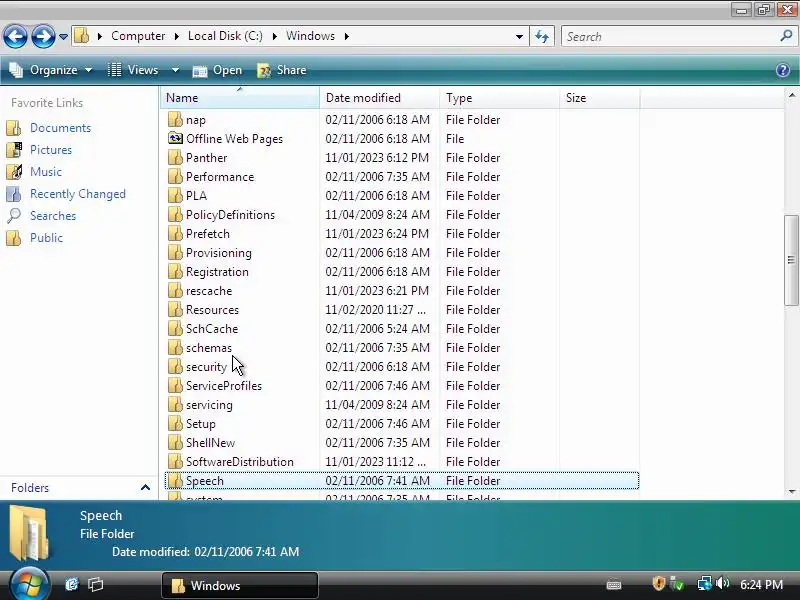This screenshot has height=600, width=800.
Task: Open Help via question mark icon
Action: tap(783, 70)
